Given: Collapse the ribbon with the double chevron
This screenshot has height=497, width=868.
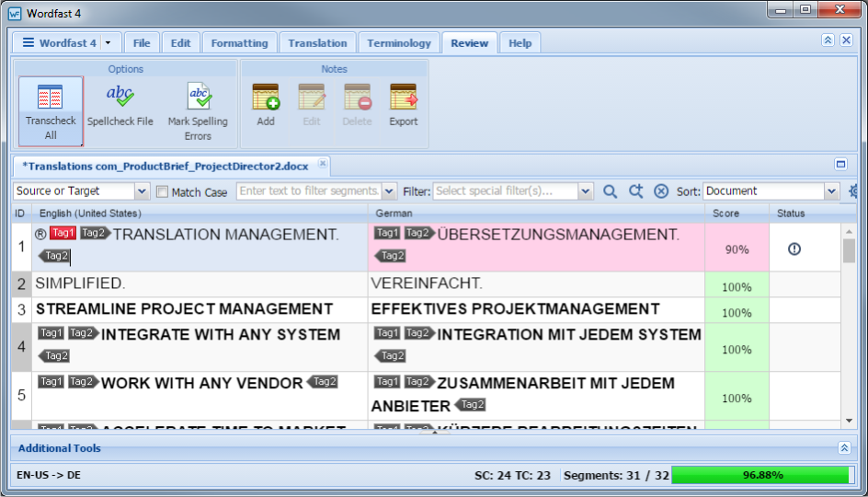Looking at the screenshot, I should click(828, 40).
